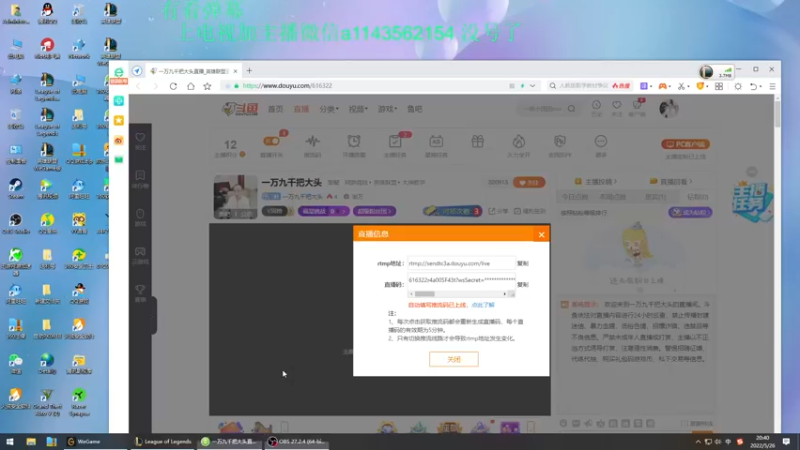Image resolution: width=800 pixels, height=450 pixels.
Task: Click the Douyu search magnifier icon
Action: pos(571,109)
